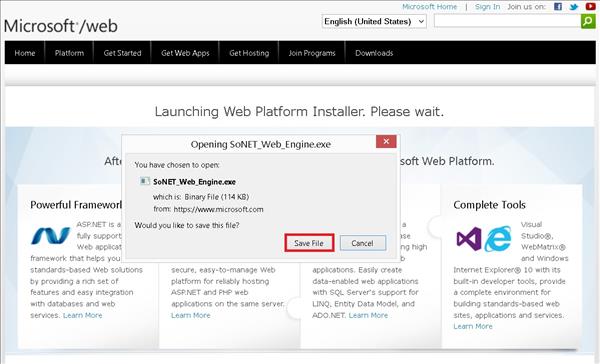Image resolution: width=600 pixels, height=364 pixels.
Task: Open the Twitter icon link
Action: [x=574, y=7]
